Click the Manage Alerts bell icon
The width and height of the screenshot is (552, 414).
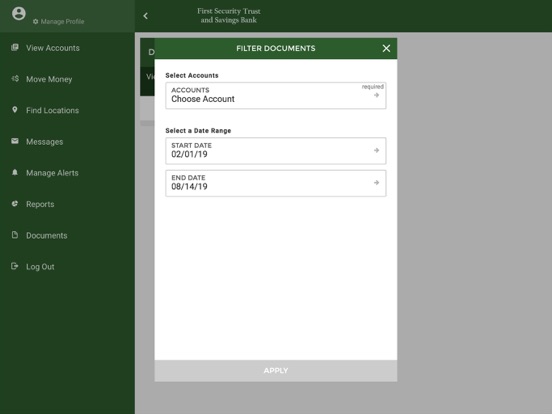pyautogui.click(x=15, y=172)
